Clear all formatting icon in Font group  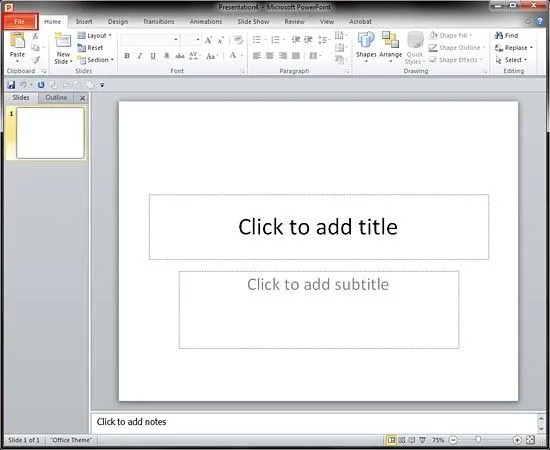[x=238, y=40]
